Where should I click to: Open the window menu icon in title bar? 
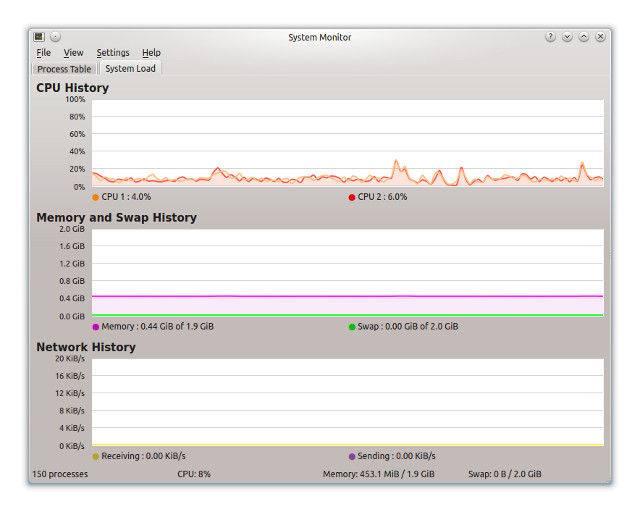(x=39, y=37)
